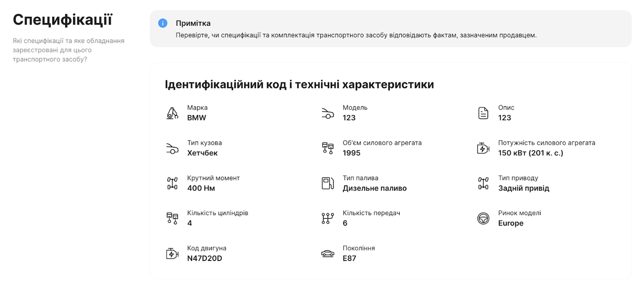
Task: Click the Марка brand icon
Action: coord(172,113)
